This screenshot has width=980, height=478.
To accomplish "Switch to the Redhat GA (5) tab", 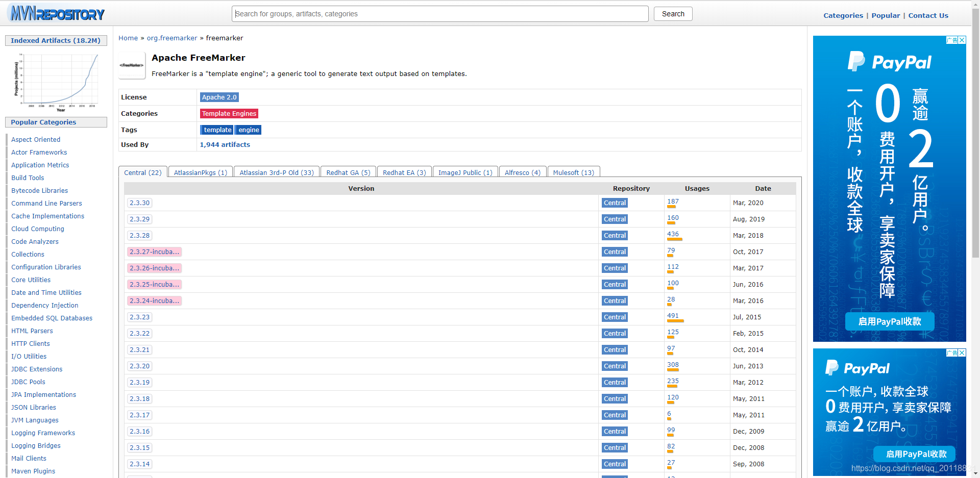I will point(349,172).
